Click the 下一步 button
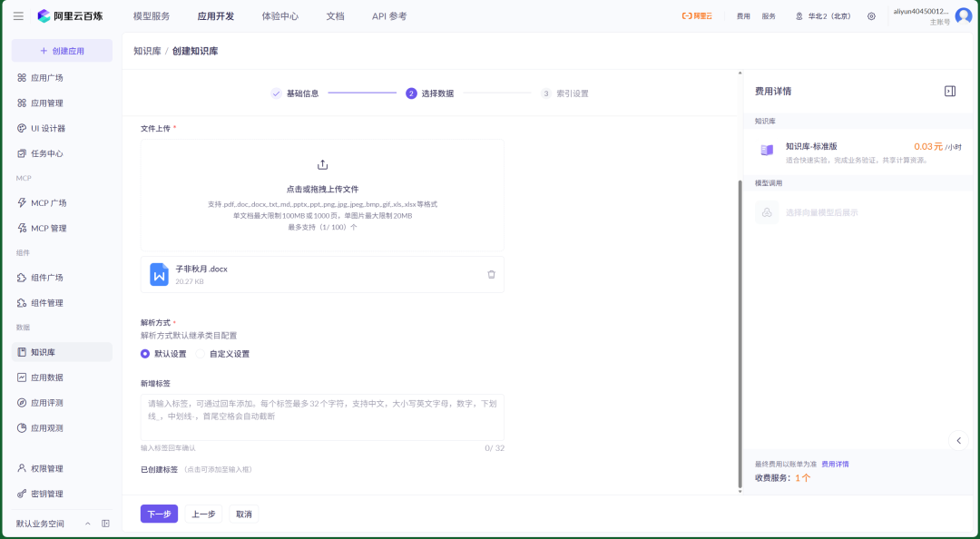 point(159,513)
